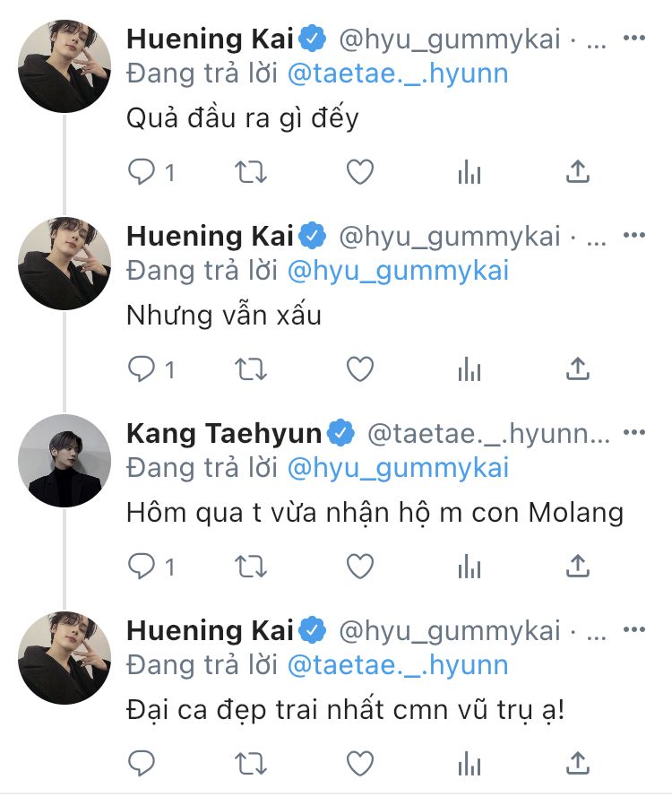Open more options on the first tweet

pyautogui.click(x=633, y=39)
